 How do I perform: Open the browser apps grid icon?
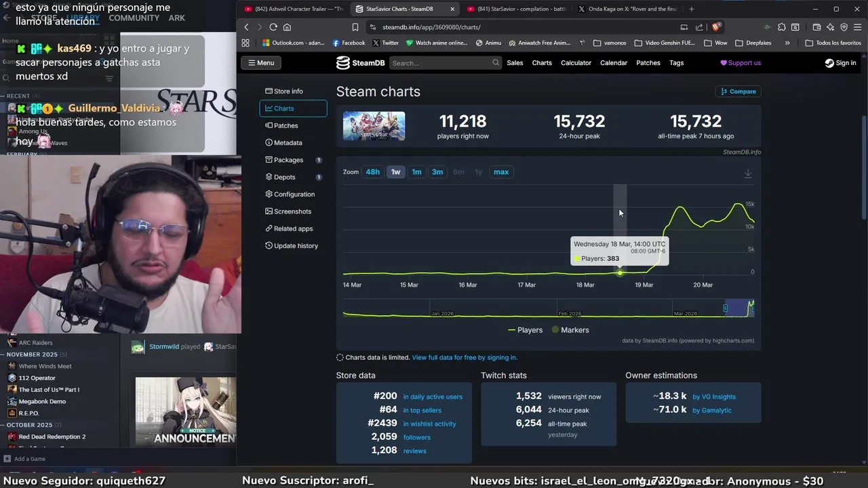tap(245, 43)
